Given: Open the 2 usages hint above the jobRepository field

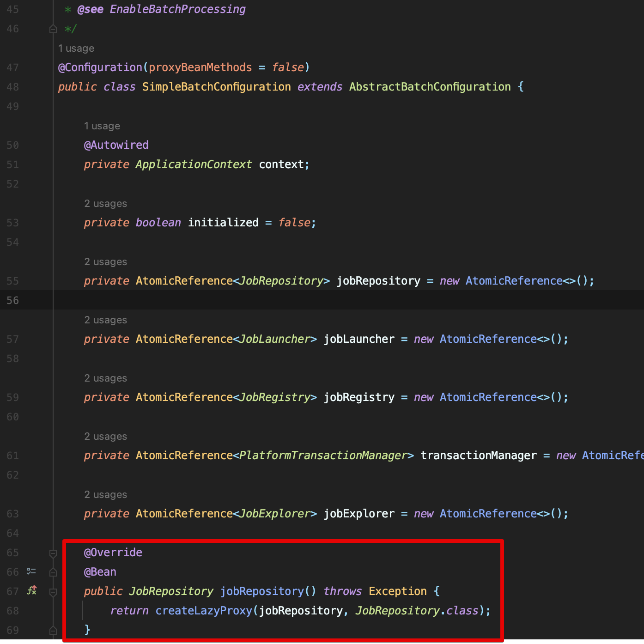Looking at the screenshot, I should [x=105, y=262].
